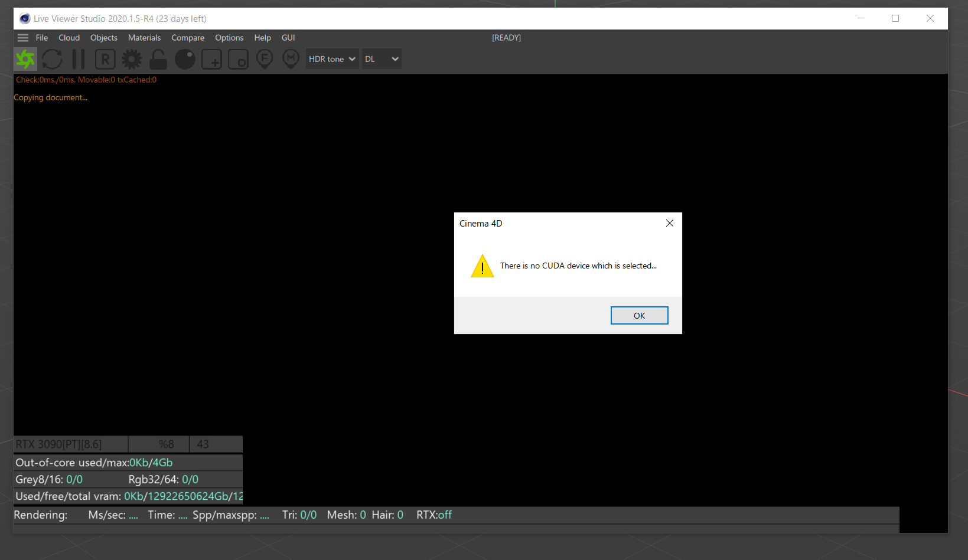
Task: Pause rendering with the pause icon
Action: (x=79, y=59)
